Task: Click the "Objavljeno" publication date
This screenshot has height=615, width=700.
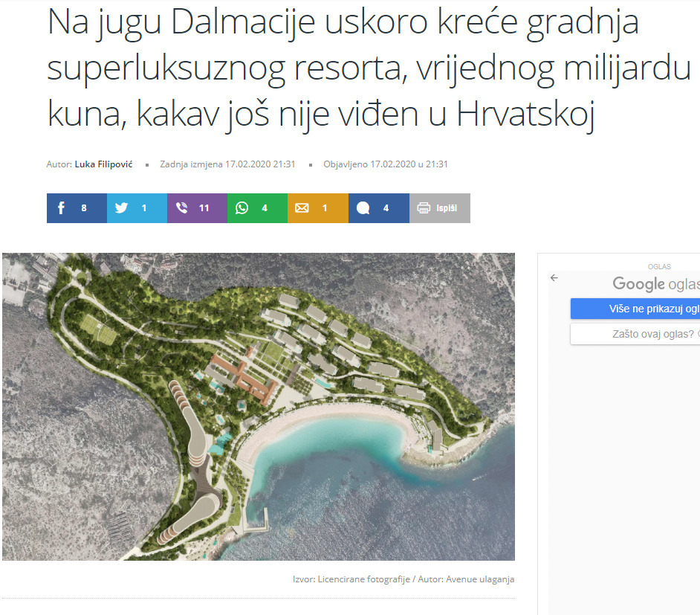Action: [x=385, y=164]
